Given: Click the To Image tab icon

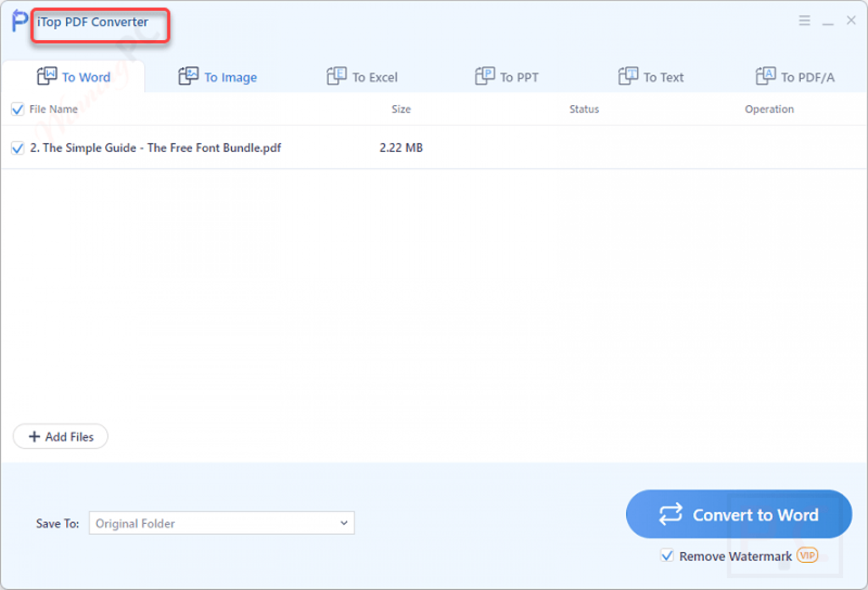Looking at the screenshot, I should (x=189, y=76).
